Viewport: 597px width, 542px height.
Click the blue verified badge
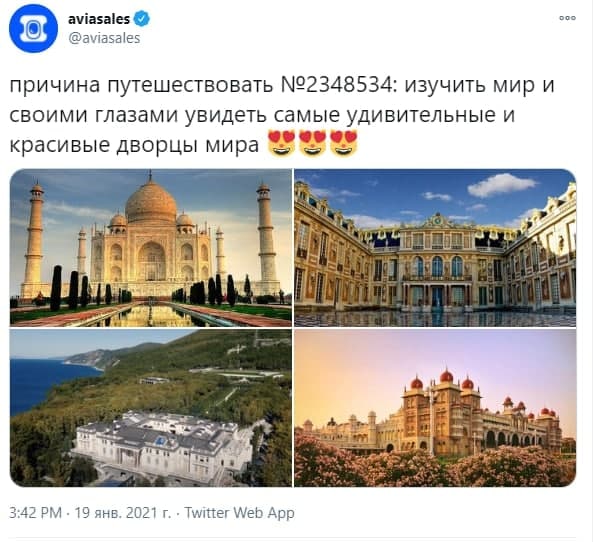coord(142,19)
